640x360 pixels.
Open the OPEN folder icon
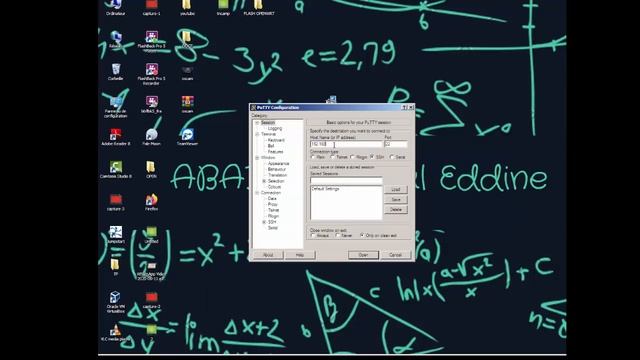[x=151, y=169]
